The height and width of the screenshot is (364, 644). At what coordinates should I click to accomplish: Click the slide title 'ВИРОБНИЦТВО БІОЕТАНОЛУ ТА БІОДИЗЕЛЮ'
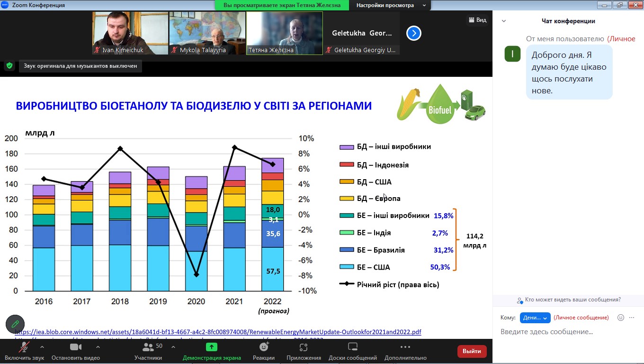[194, 106]
